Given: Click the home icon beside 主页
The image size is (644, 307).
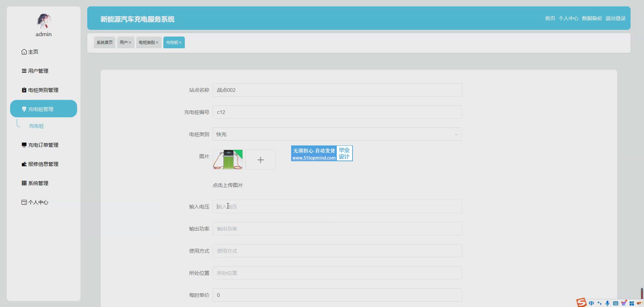Looking at the screenshot, I should click(24, 52).
